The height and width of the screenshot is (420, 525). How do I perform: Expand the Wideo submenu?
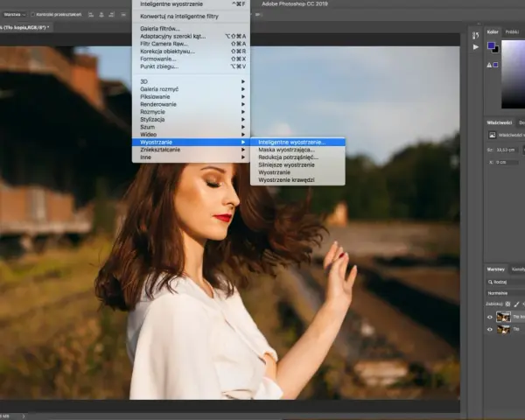pyautogui.click(x=191, y=134)
